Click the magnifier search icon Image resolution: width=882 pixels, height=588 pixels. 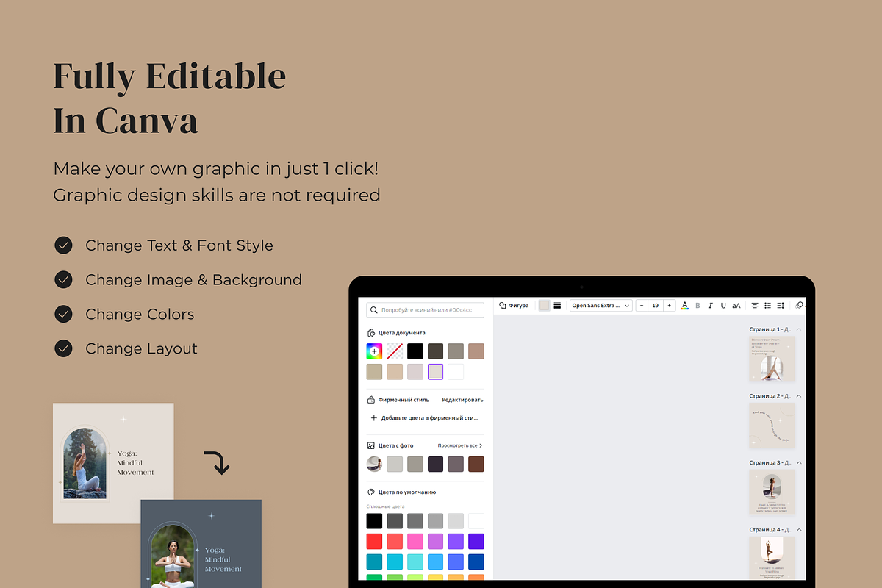click(x=374, y=310)
